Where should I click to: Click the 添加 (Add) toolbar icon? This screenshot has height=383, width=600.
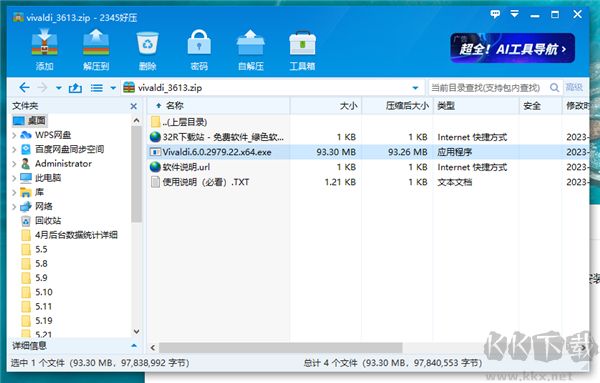(44, 49)
